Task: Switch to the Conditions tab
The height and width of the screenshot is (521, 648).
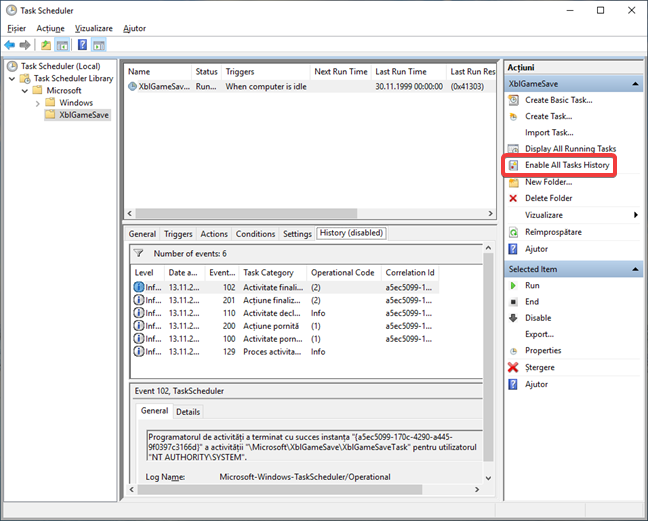Action: [x=255, y=234]
